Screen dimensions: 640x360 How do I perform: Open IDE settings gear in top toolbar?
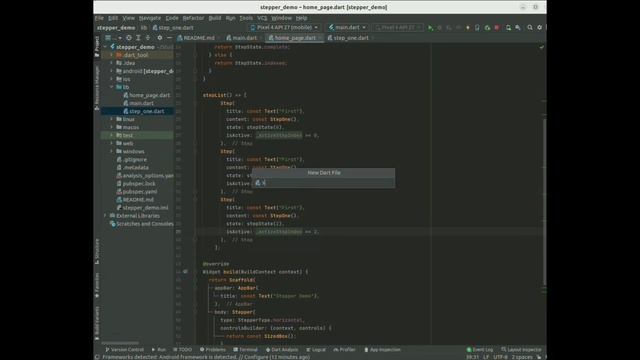click(540, 27)
